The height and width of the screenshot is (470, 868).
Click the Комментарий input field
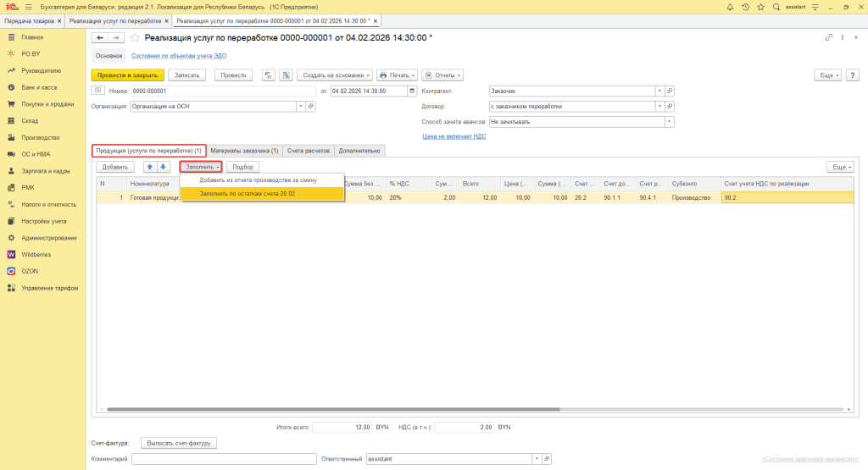[x=224, y=459]
